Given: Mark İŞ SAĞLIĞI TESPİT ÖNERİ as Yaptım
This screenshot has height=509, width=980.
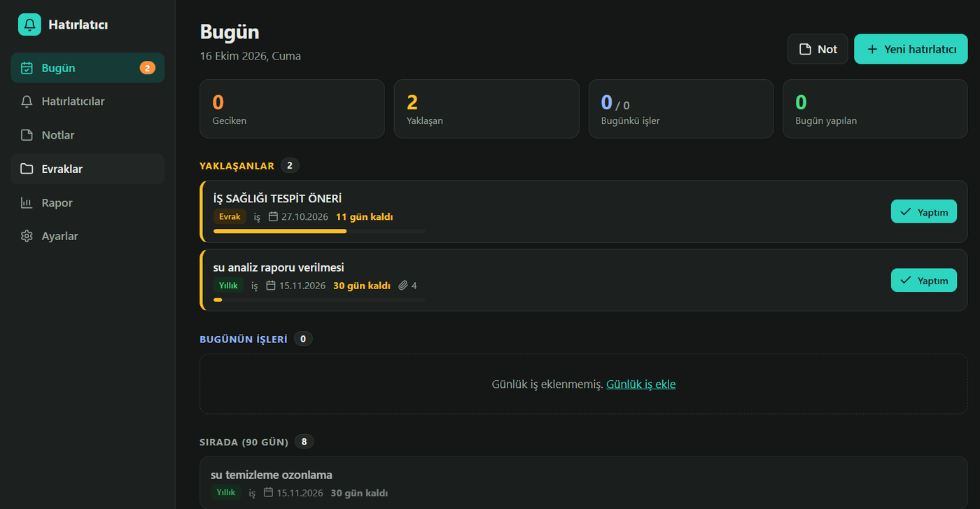Looking at the screenshot, I should point(924,211).
